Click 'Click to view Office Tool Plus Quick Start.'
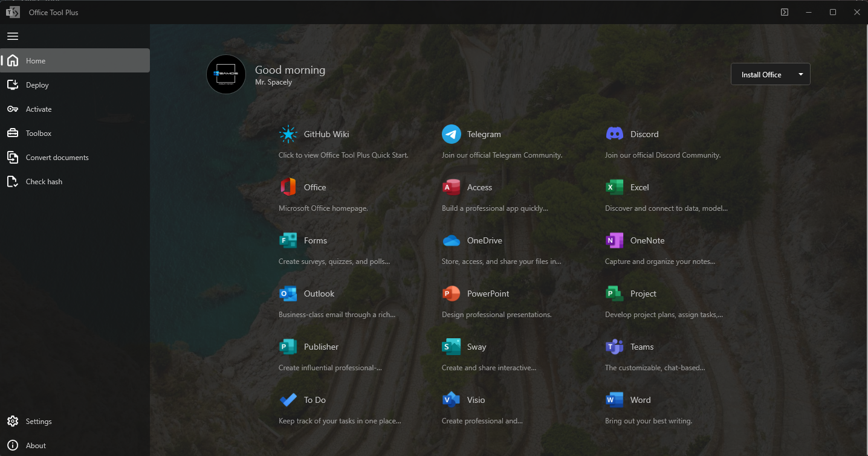This screenshot has height=456, width=868. [x=343, y=155]
